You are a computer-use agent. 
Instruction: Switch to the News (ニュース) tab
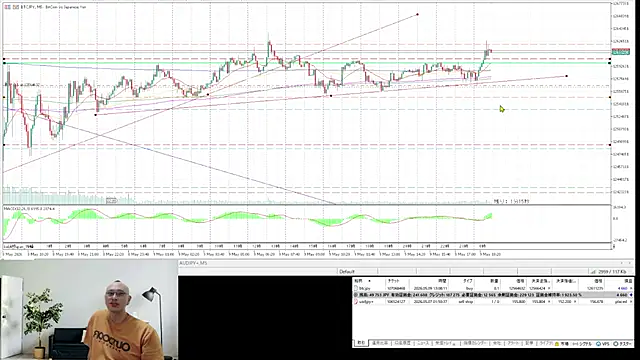[x=422, y=344]
